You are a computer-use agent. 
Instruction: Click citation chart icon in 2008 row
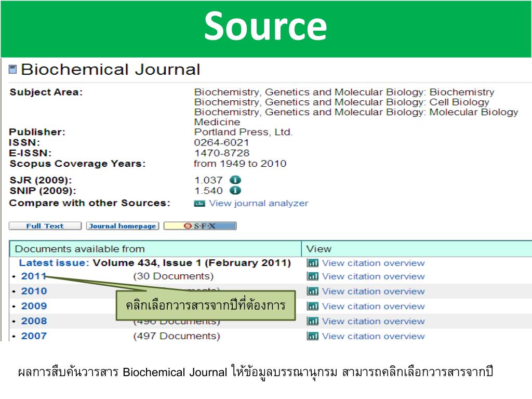click(x=312, y=321)
